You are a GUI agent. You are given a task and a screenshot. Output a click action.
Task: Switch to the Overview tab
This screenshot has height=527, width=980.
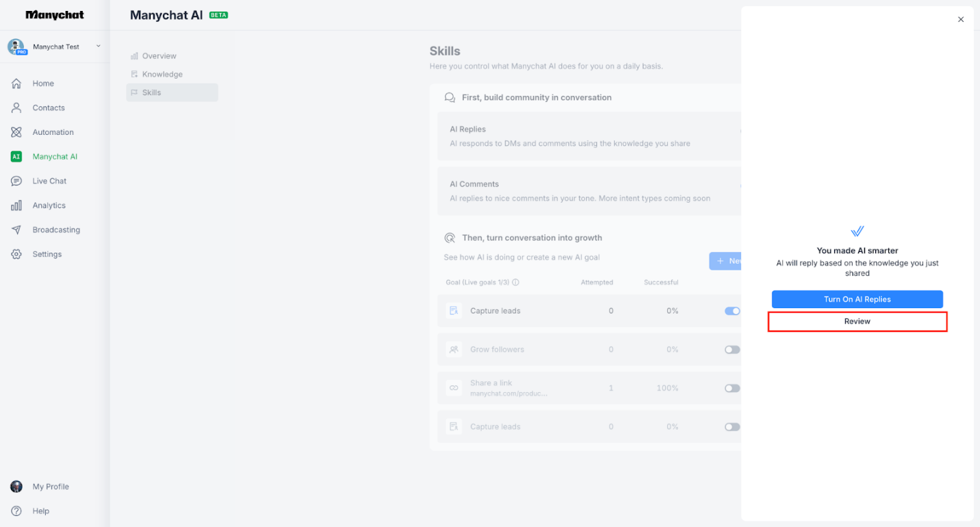(159, 56)
